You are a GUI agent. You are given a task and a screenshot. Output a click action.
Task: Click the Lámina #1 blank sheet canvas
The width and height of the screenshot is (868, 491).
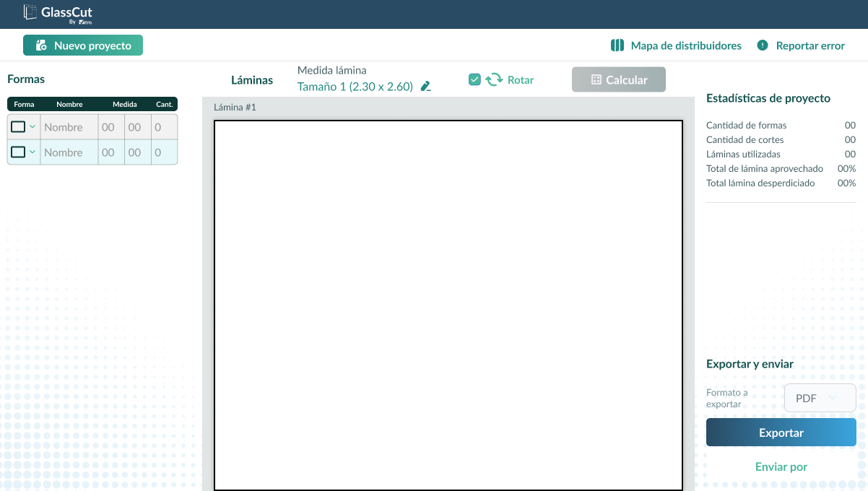pos(448,305)
